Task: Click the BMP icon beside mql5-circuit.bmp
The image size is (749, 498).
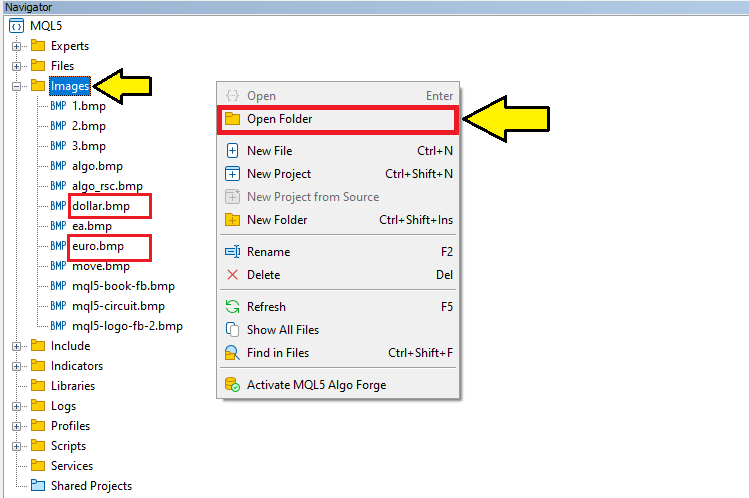Action: tap(58, 306)
